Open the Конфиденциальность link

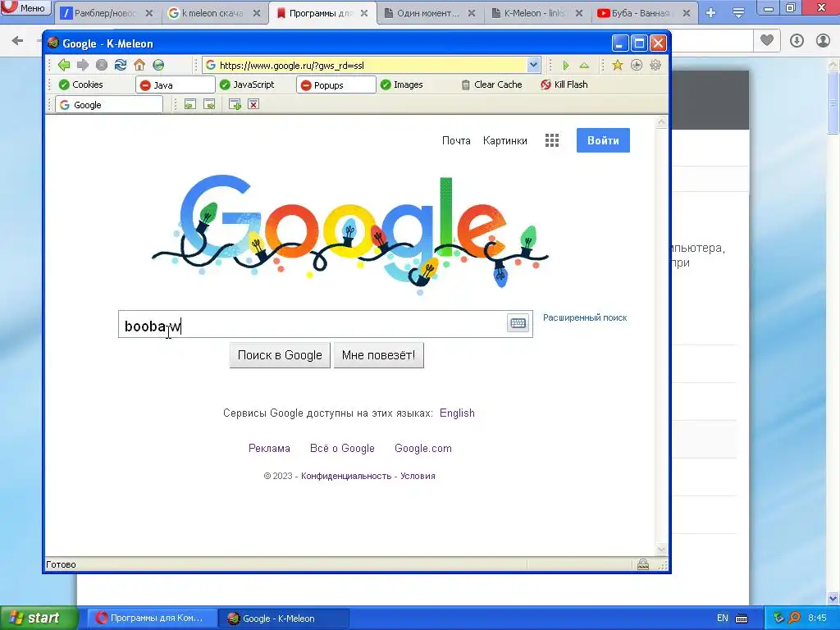[346, 476]
